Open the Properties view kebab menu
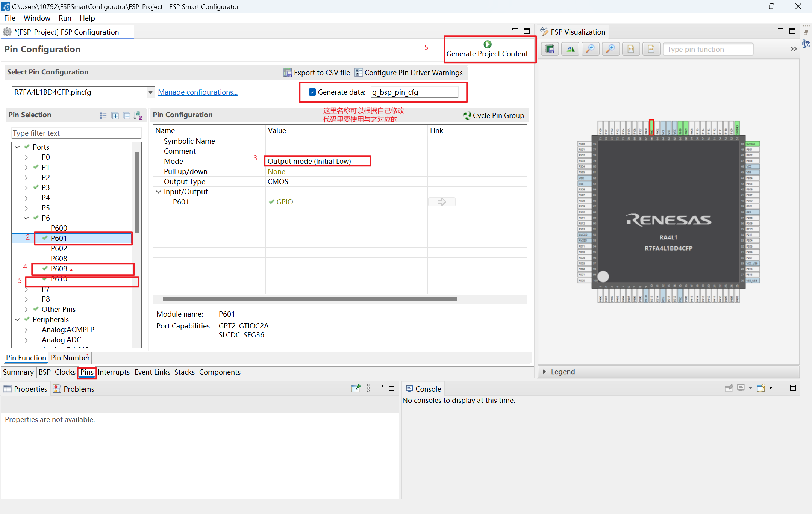This screenshot has width=812, height=514. [x=368, y=388]
